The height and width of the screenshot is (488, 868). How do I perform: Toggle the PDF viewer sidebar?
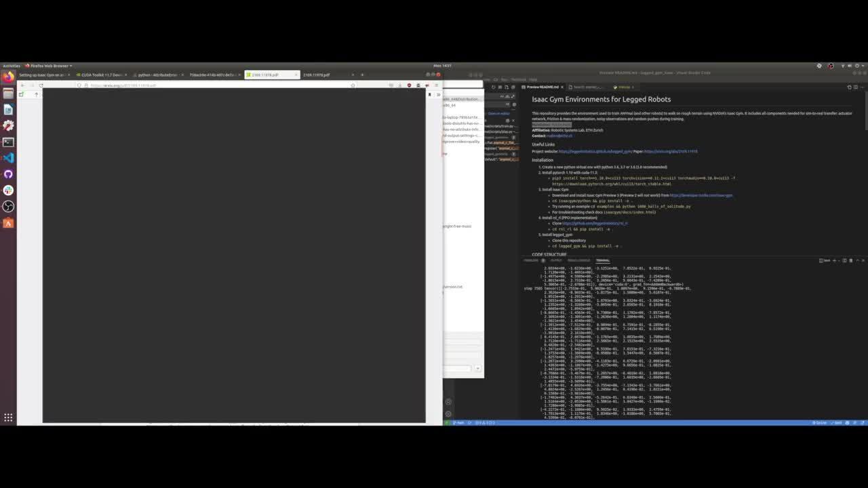(21, 94)
